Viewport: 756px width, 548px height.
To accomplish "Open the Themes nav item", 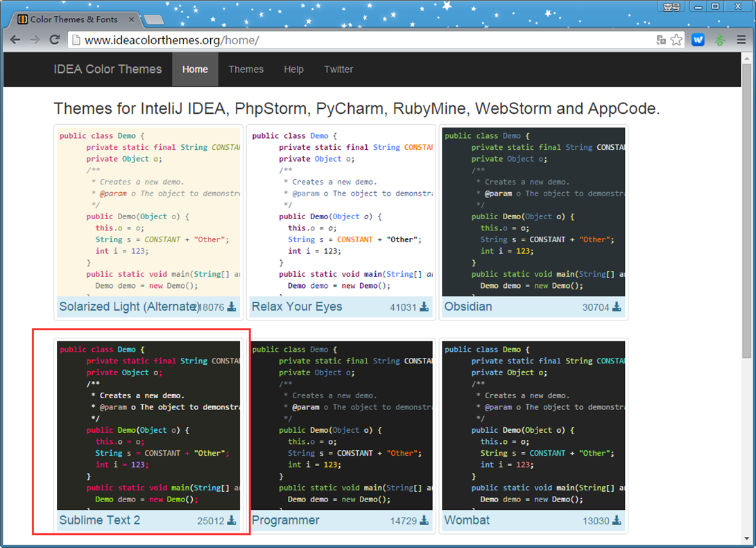I will 246,69.
